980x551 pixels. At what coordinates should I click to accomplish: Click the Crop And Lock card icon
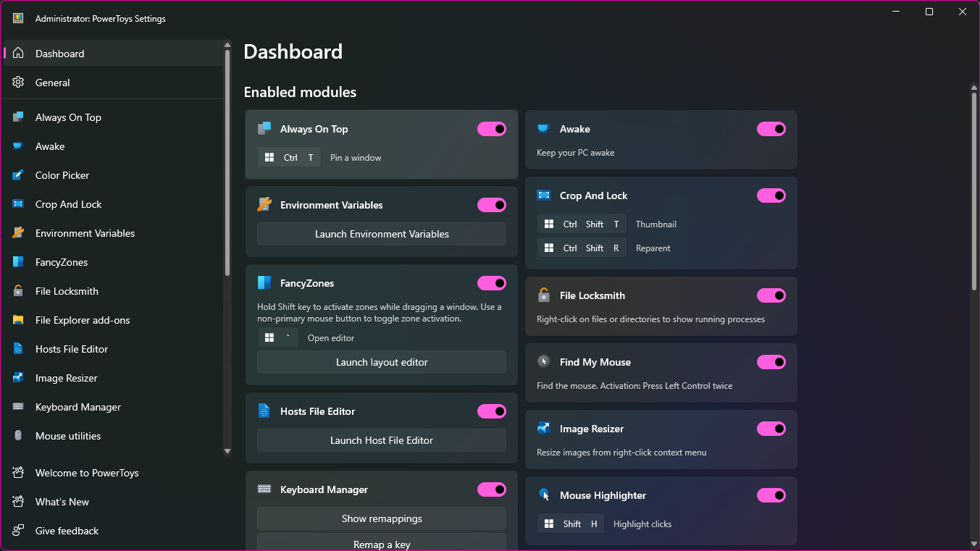[544, 195]
